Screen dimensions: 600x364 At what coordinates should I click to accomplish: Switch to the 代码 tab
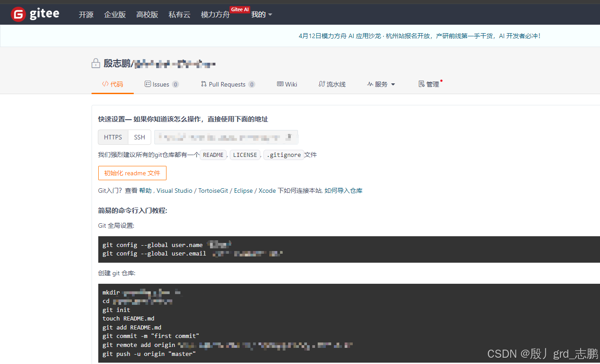pyautogui.click(x=112, y=84)
